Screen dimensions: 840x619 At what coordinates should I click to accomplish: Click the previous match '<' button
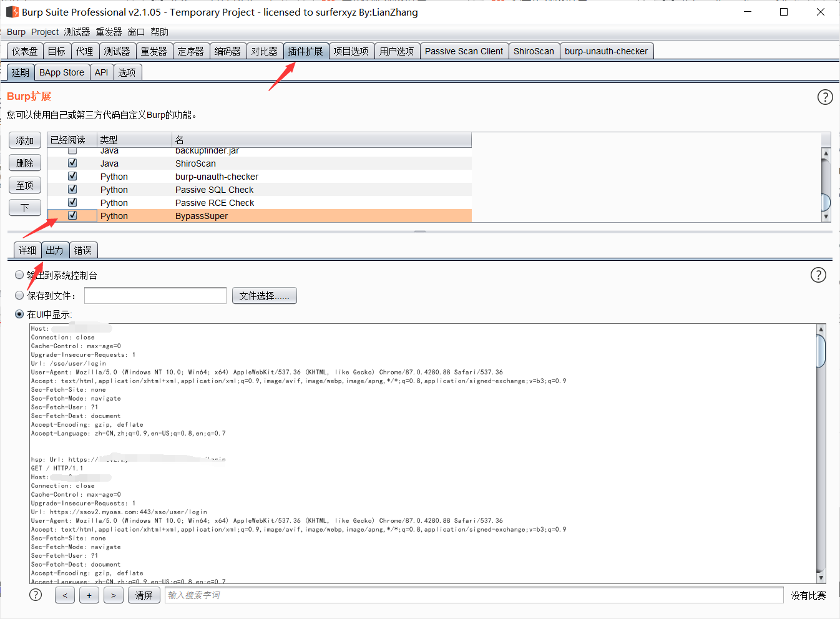tap(65, 595)
